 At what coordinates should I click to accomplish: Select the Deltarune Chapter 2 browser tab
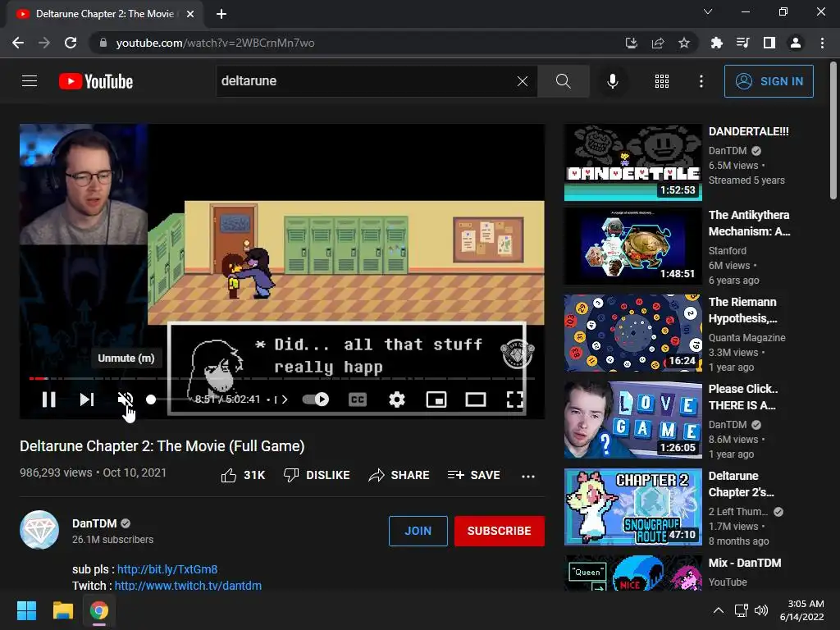point(105,14)
